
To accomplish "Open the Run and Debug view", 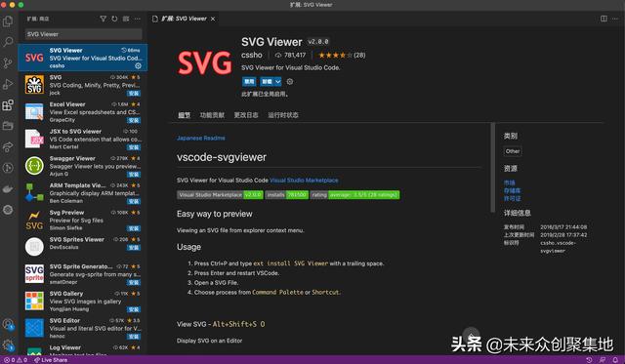I will 8,84.
